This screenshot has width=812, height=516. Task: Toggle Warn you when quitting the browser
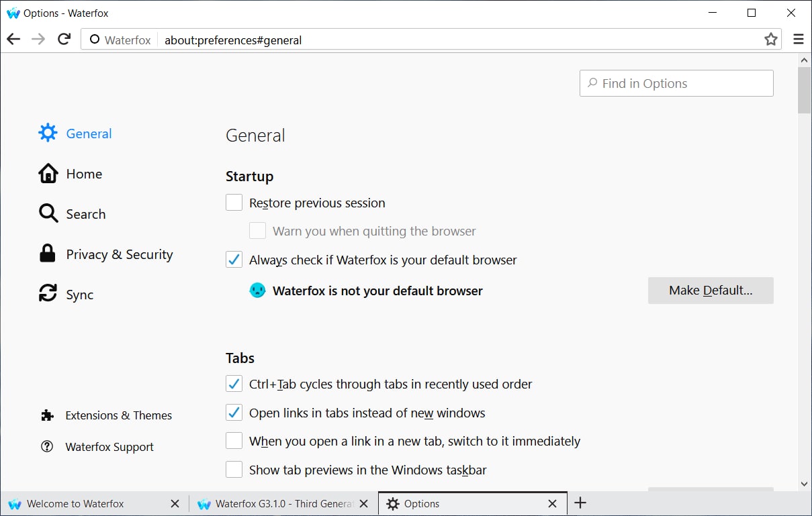click(x=257, y=231)
